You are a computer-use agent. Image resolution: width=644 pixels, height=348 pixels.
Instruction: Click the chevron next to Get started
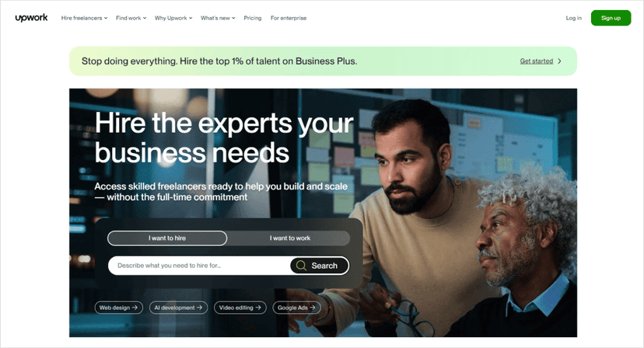559,61
